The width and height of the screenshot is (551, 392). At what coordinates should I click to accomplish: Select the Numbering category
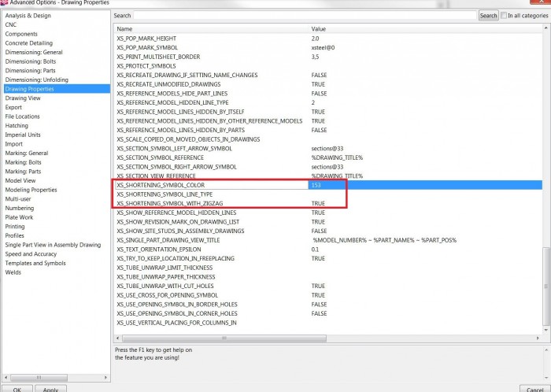20,208
